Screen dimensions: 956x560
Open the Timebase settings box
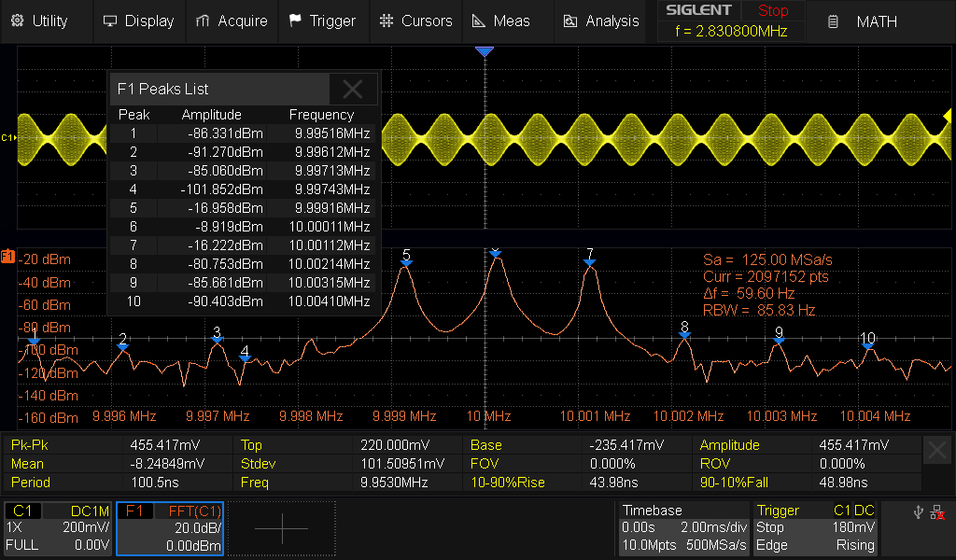click(684, 527)
